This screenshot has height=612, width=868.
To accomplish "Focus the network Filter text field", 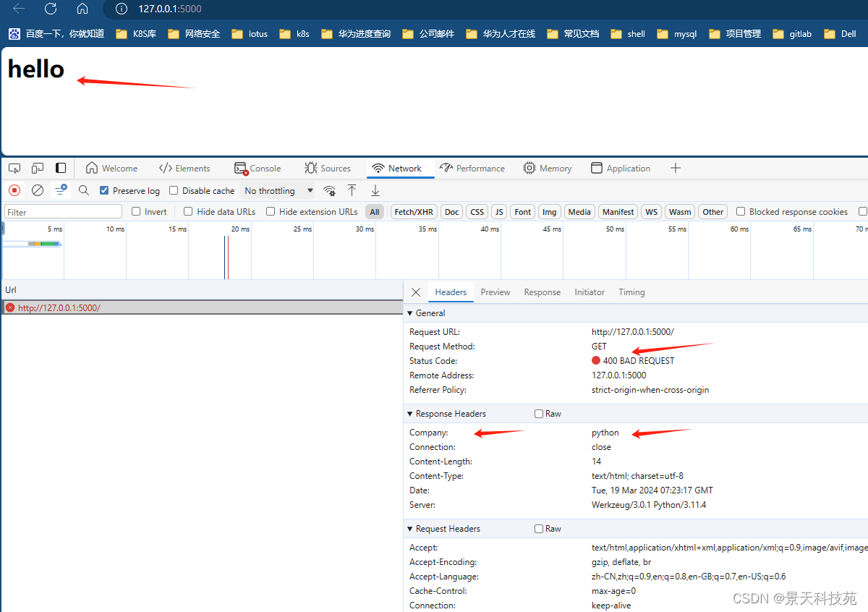I will [x=64, y=212].
